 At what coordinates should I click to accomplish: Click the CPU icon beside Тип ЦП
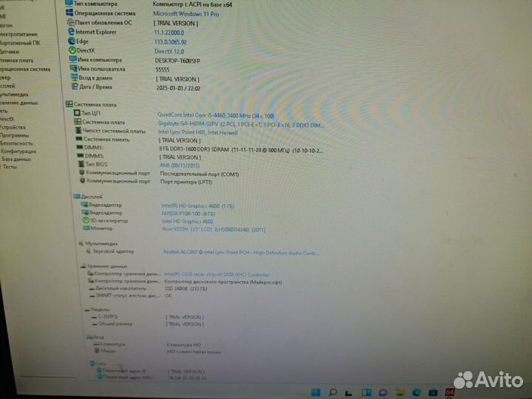(77, 113)
